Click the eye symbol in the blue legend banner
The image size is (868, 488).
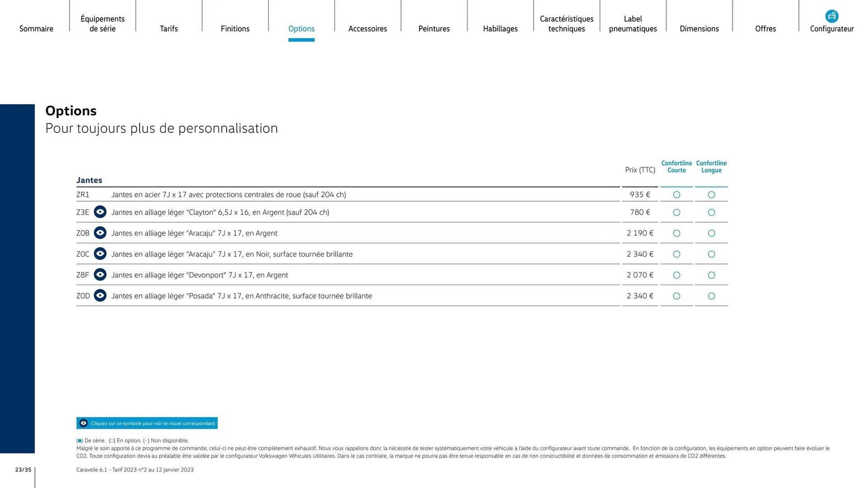click(83, 423)
